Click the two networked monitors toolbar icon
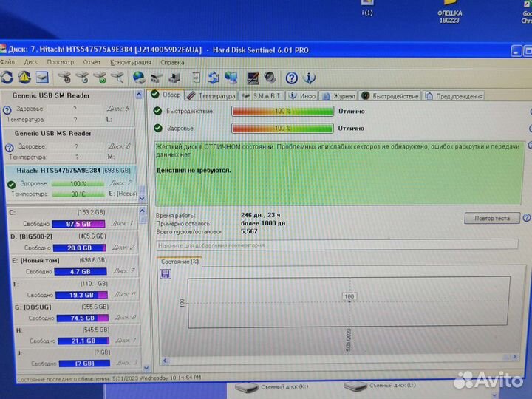The height and width of the screenshot is (399, 532). click(x=231, y=78)
